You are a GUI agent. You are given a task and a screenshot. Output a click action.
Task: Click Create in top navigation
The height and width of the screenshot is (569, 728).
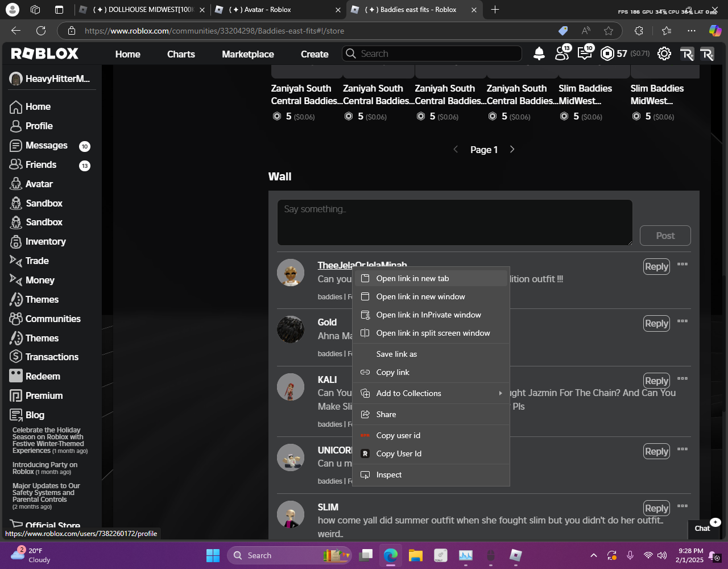pyautogui.click(x=315, y=54)
